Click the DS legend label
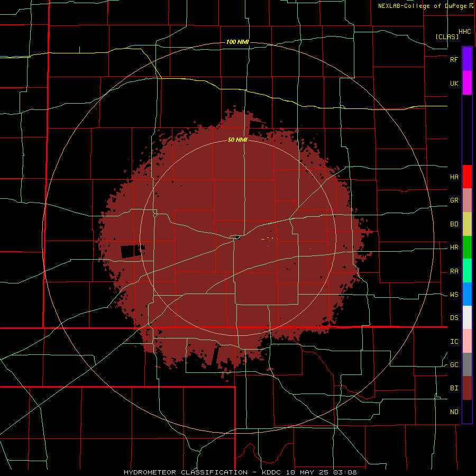Image resolution: width=476 pixels, height=476 pixels. pos(454,318)
